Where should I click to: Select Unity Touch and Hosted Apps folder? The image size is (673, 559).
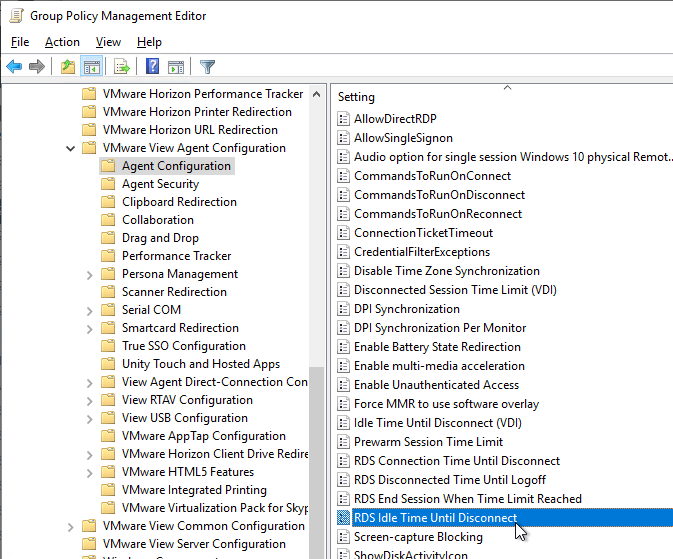click(x=201, y=364)
